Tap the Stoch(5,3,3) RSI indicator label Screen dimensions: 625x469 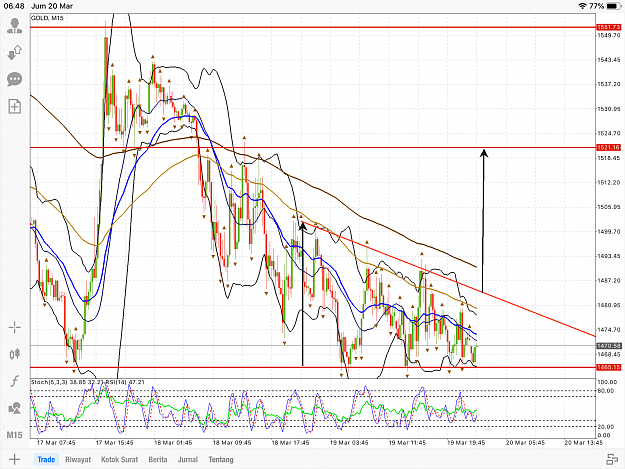pos(88,382)
